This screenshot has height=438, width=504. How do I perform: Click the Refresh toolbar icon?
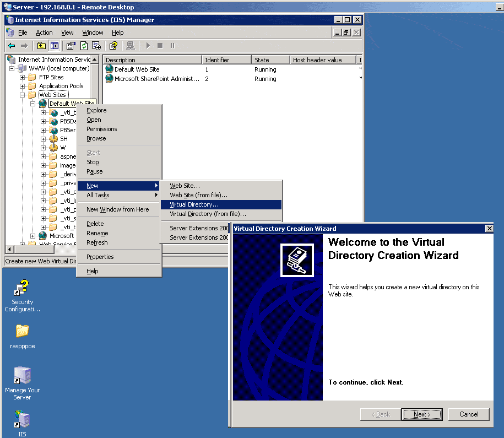pos(84,46)
